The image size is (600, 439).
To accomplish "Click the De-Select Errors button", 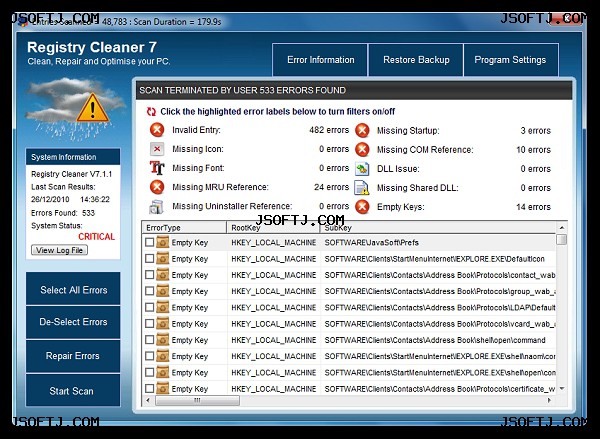I will pos(73,322).
